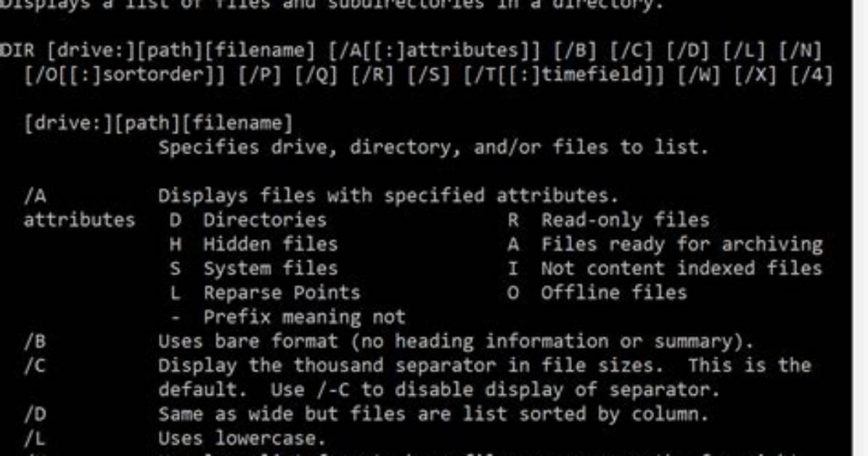Click the /A switch in syntax line
The height and width of the screenshot is (456, 868).
click(433, 51)
